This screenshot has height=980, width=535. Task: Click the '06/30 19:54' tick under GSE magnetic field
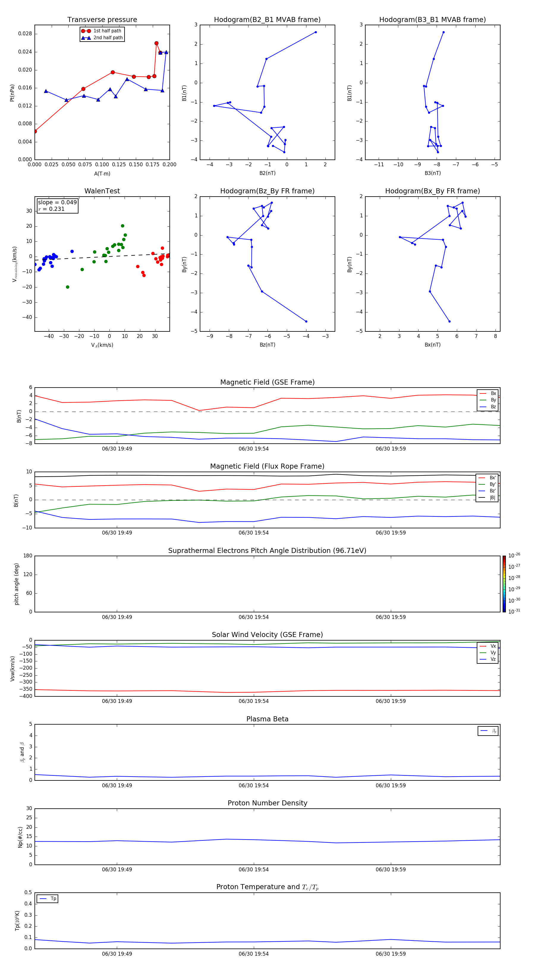click(x=254, y=448)
